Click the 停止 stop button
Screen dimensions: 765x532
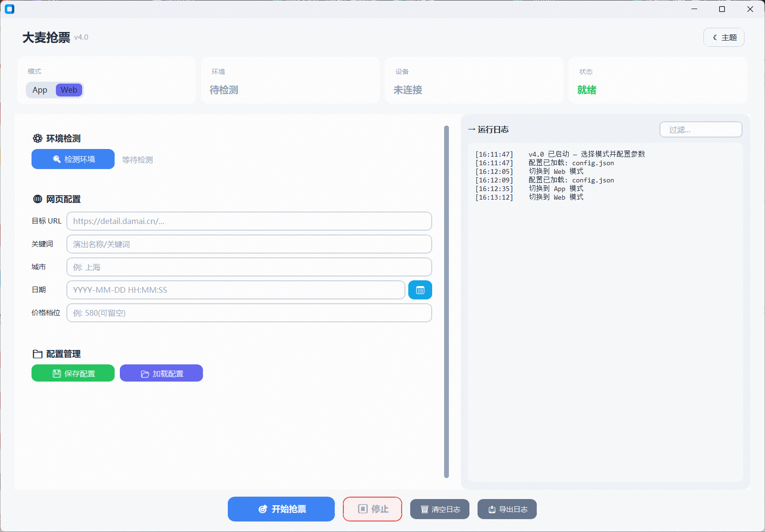tap(372, 509)
